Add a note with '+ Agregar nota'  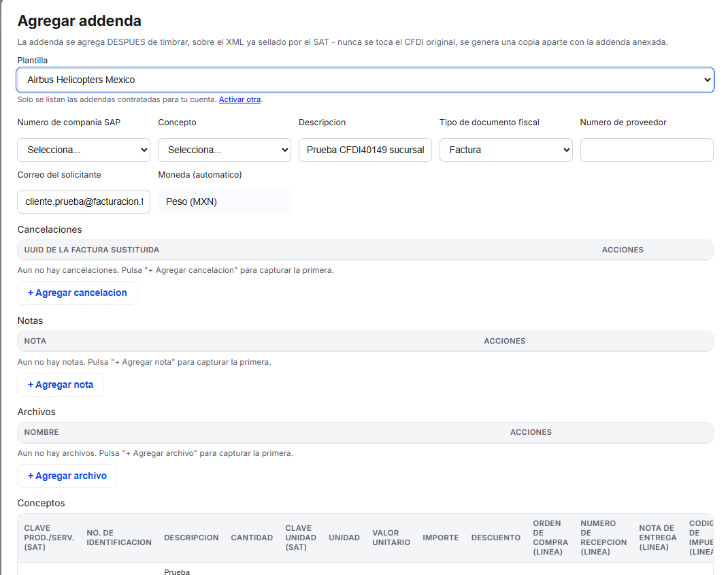tap(61, 384)
